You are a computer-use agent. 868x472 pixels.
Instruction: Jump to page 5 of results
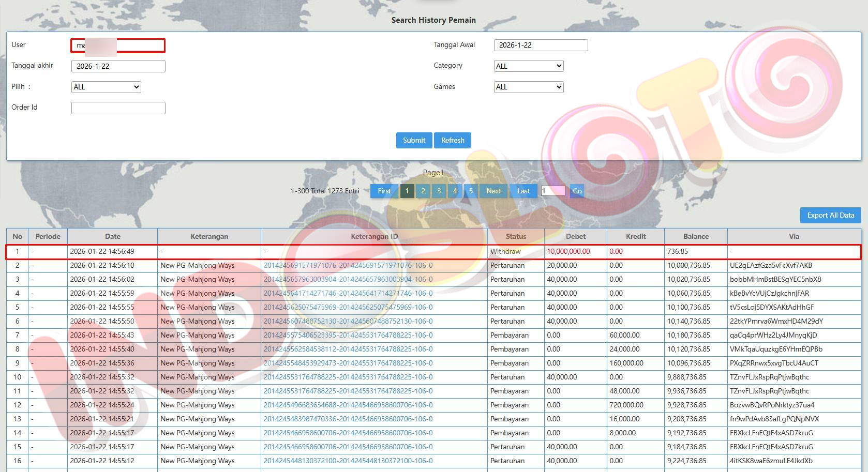coord(471,191)
